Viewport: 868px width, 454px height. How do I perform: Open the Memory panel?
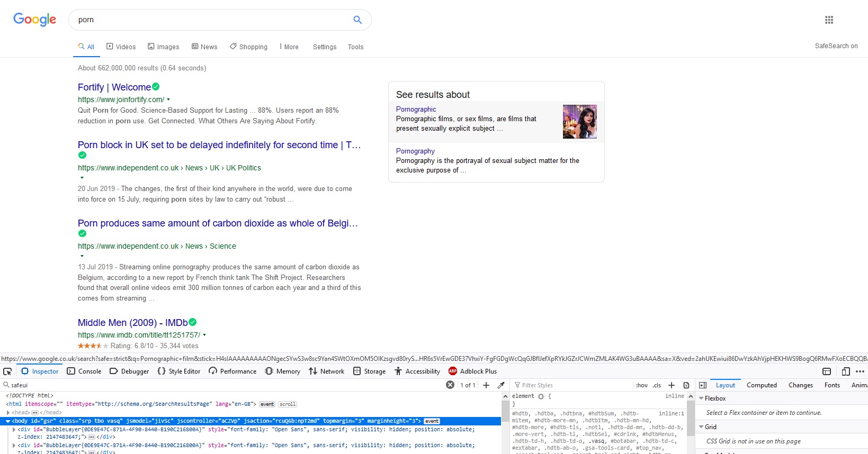(282, 371)
